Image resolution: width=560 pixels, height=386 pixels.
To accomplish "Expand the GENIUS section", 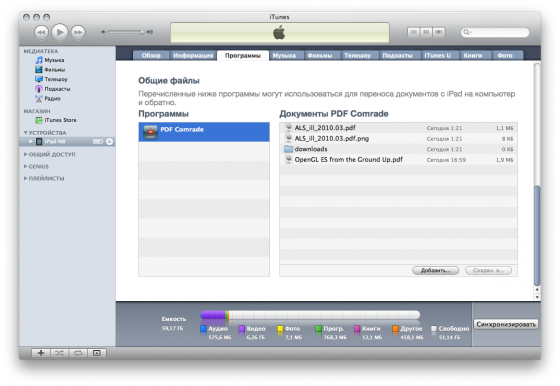I will click(25, 167).
